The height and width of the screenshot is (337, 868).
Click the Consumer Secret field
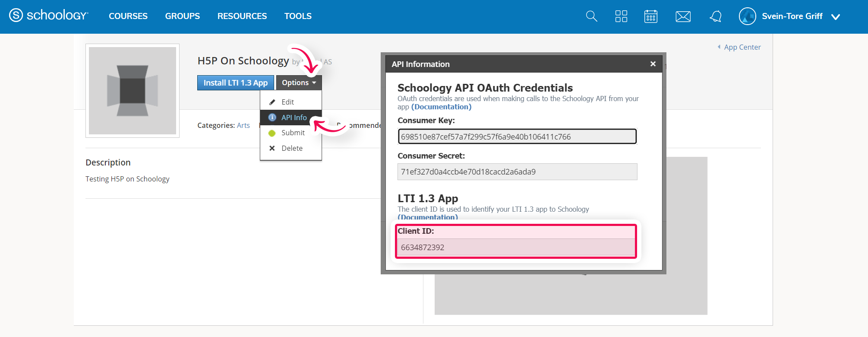click(517, 172)
